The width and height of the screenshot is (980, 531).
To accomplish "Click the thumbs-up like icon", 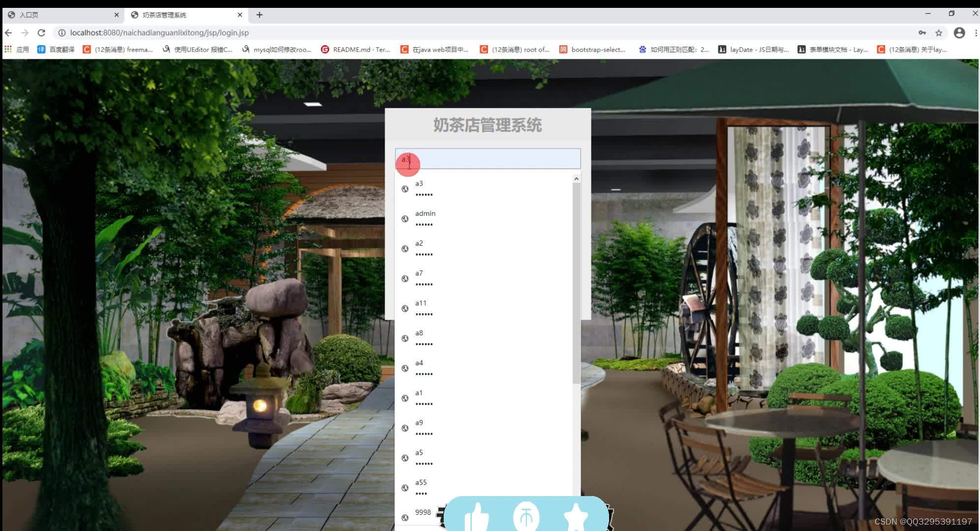I will click(476, 518).
